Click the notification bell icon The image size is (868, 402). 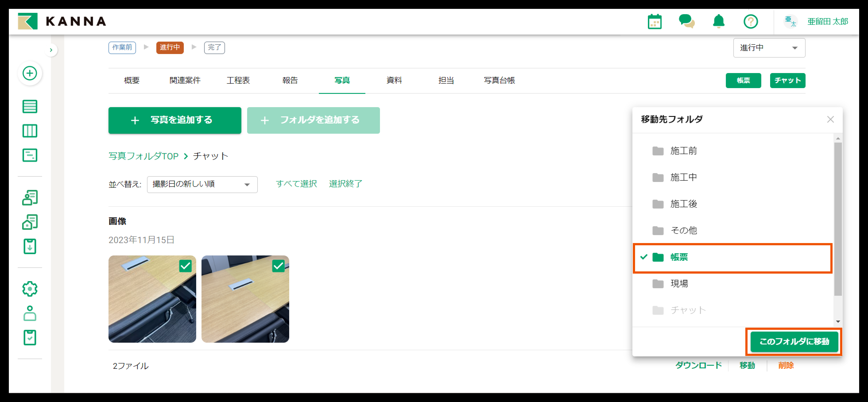point(718,21)
